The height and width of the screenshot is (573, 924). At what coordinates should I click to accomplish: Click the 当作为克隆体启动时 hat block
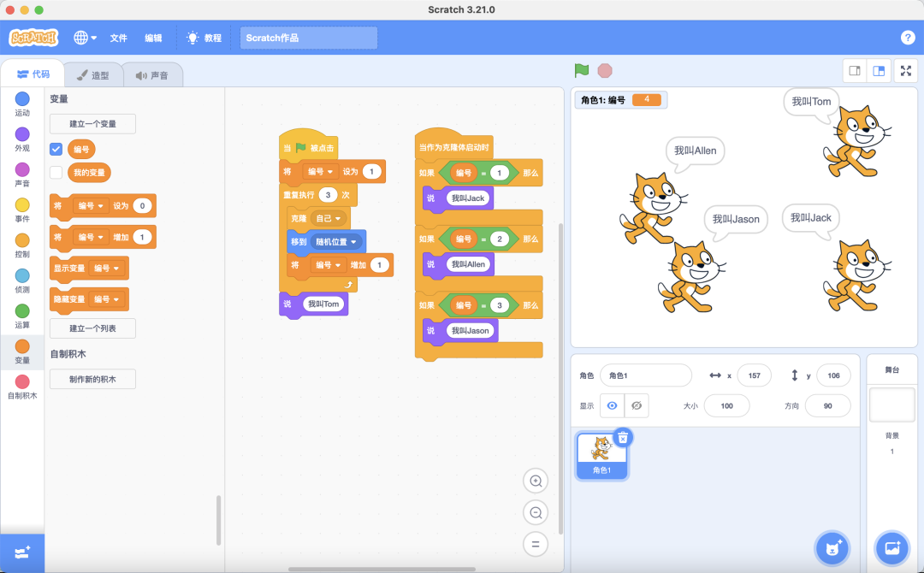453,145
